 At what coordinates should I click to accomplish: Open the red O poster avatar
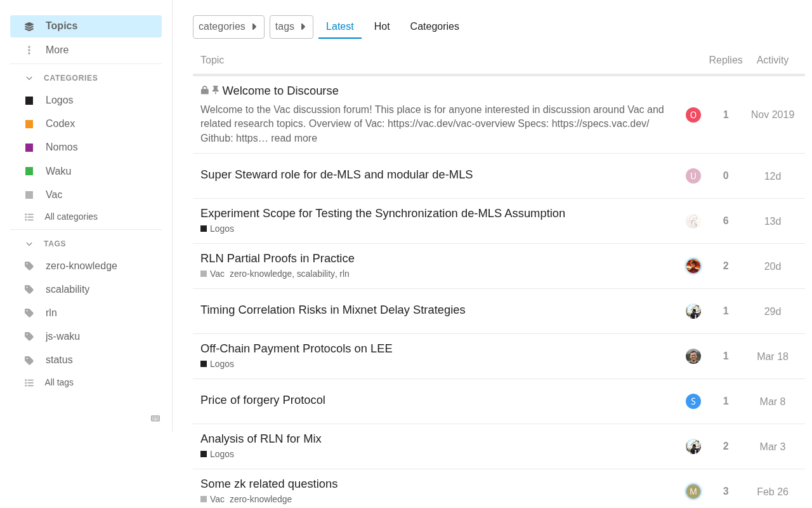point(693,115)
